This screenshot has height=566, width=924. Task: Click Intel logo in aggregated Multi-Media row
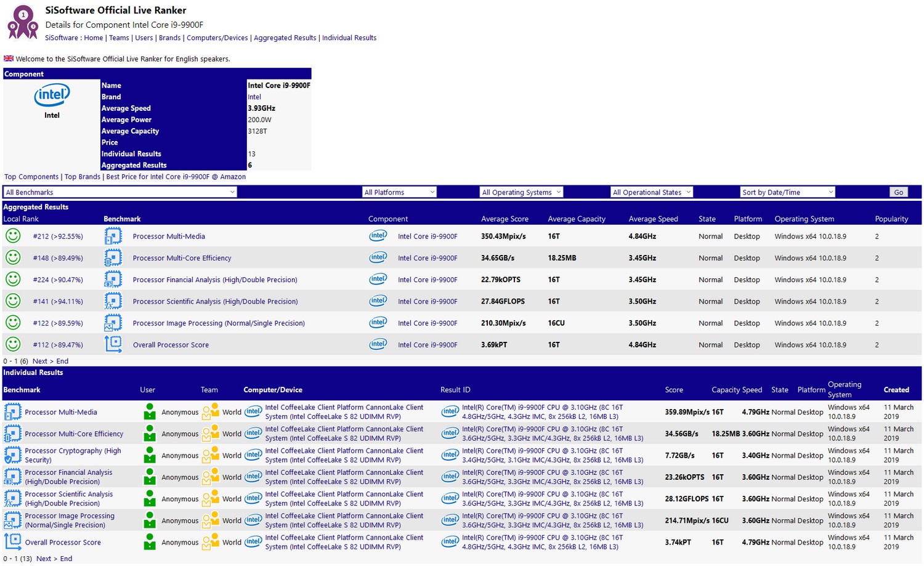[x=378, y=235]
